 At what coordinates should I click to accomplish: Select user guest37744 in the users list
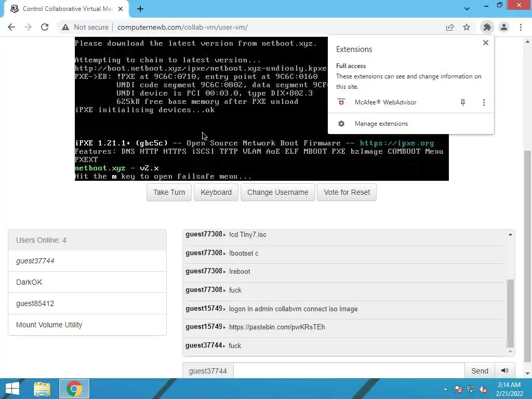click(x=87, y=261)
